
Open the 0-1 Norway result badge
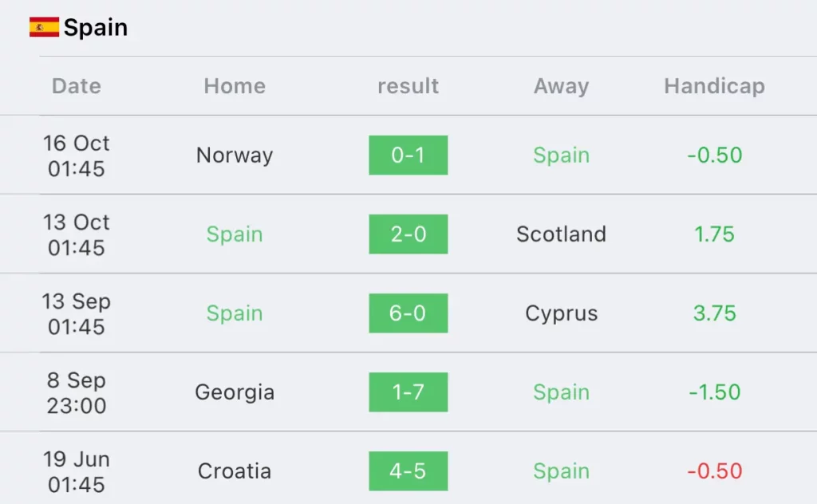point(408,156)
